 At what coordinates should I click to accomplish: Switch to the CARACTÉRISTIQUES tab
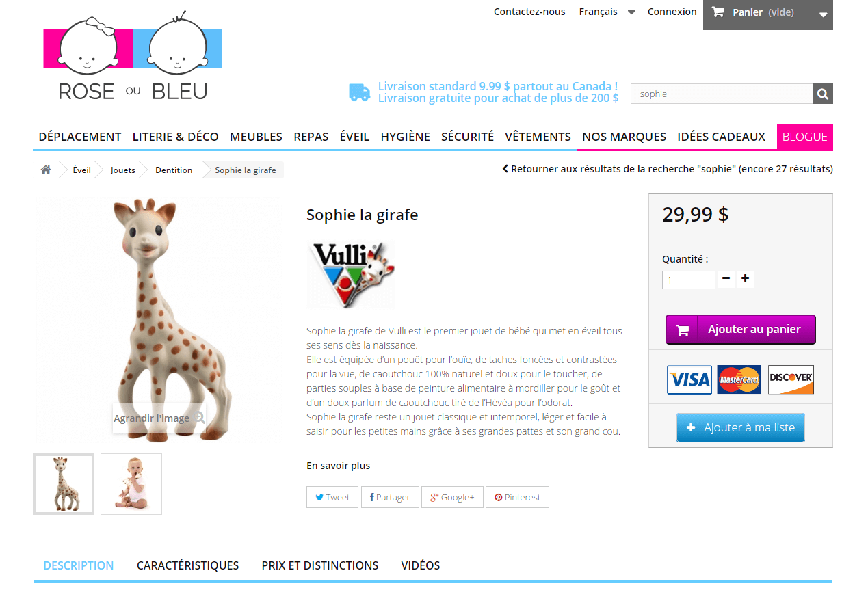click(187, 565)
